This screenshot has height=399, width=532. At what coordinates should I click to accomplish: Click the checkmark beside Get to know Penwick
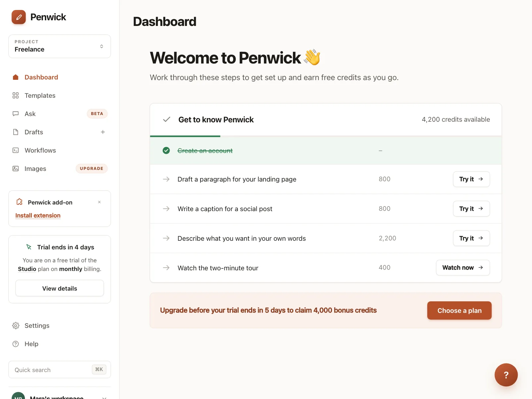tap(167, 119)
